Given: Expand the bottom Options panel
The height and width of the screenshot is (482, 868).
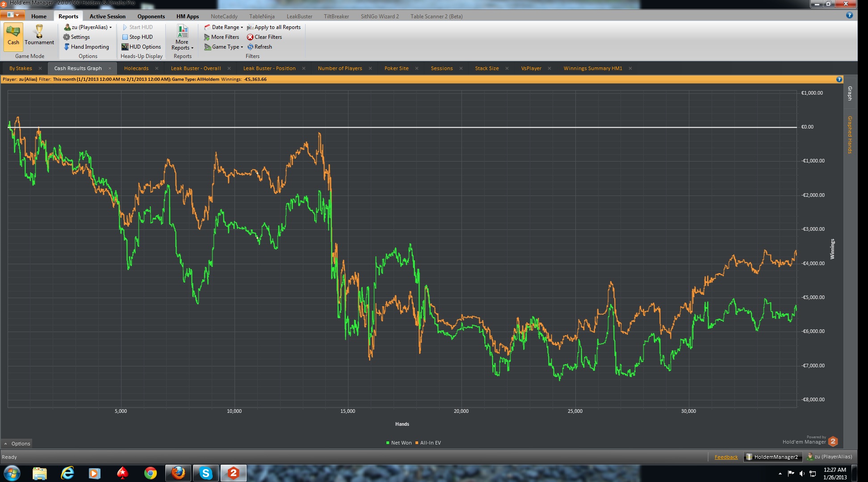Looking at the screenshot, I should [17, 444].
